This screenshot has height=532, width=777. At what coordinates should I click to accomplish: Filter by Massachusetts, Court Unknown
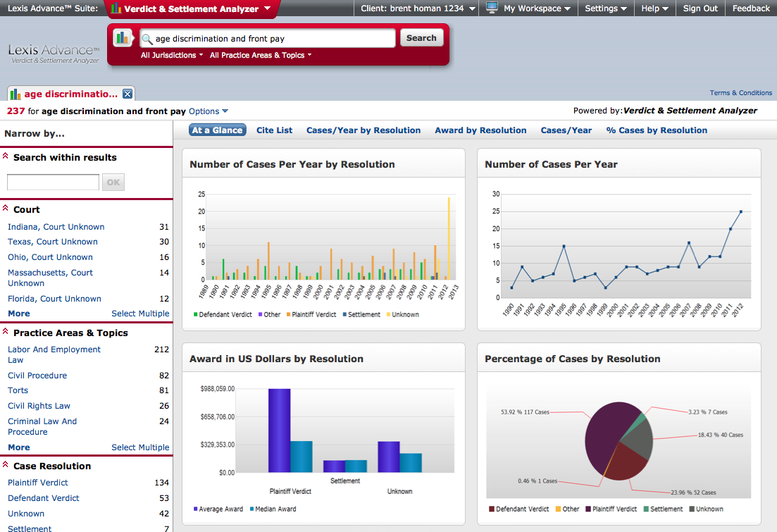(x=50, y=278)
